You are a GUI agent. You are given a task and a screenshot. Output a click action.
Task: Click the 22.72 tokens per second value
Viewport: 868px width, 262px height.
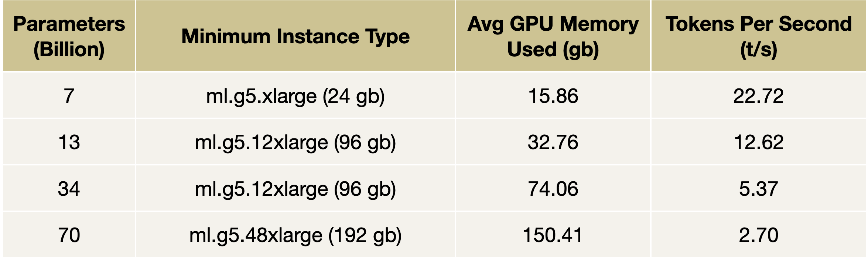point(759,96)
